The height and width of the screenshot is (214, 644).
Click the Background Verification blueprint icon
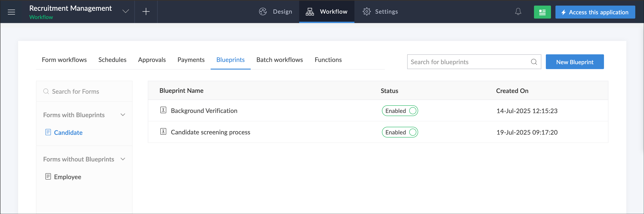click(163, 110)
